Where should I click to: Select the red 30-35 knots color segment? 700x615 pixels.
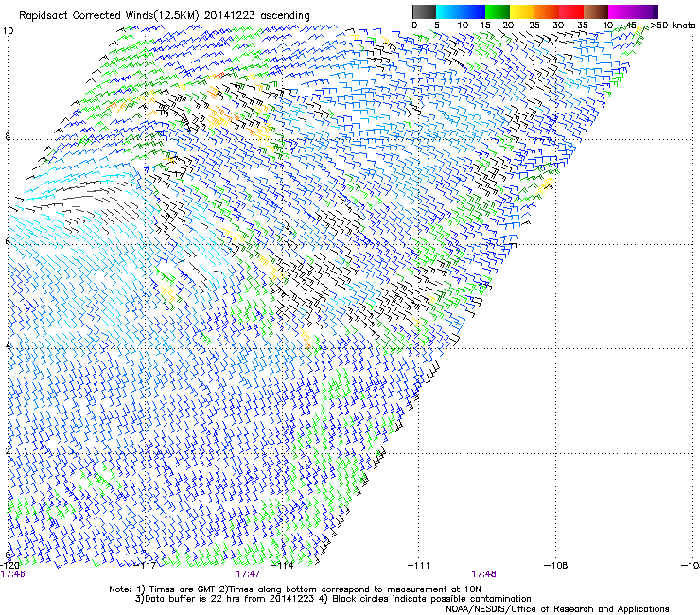[571, 11]
